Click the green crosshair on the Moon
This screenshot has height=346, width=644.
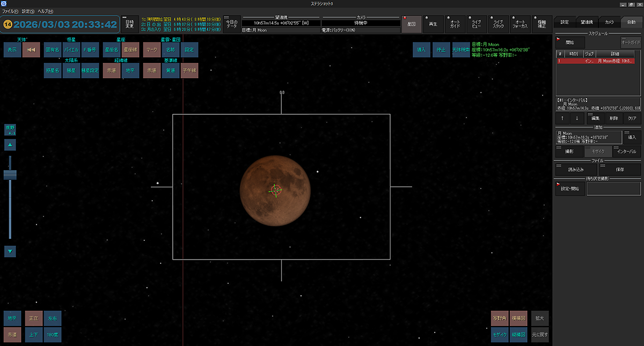[x=275, y=189]
